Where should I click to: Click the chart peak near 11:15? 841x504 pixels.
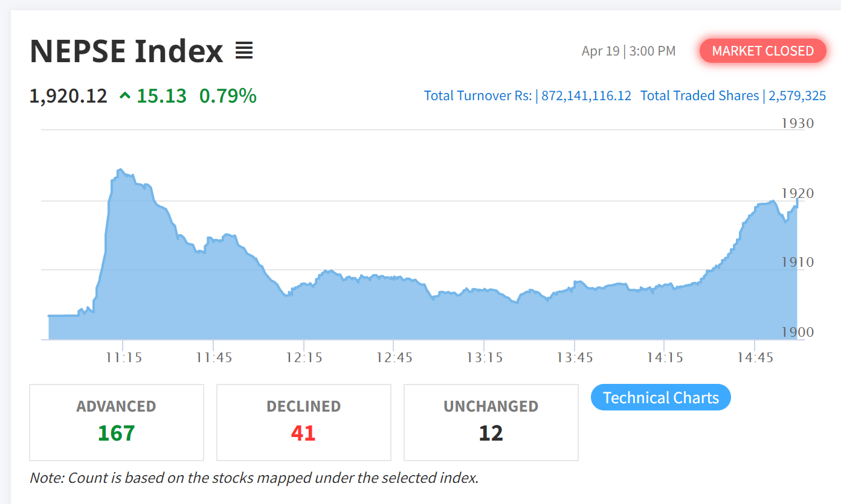coord(120,170)
